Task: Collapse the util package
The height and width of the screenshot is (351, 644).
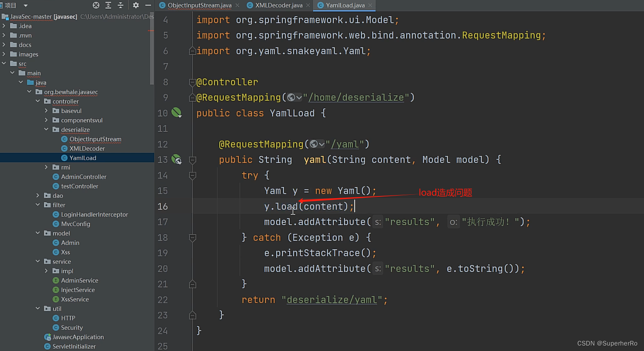Action: click(x=38, y=309)
